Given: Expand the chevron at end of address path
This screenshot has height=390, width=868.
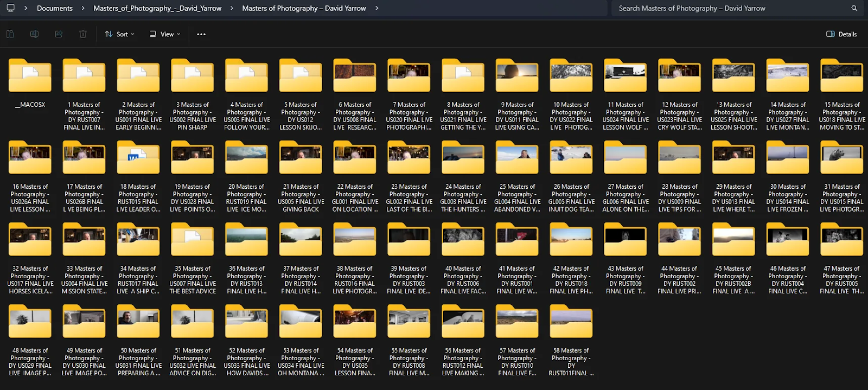Looking at the screenshot, I should (377, 8).
